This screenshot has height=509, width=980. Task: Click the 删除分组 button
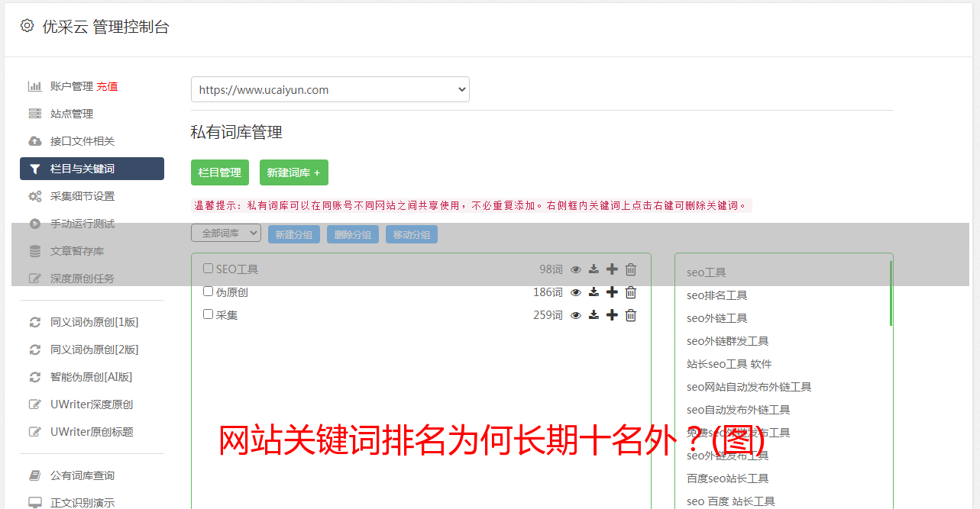[x=353, y=234]
